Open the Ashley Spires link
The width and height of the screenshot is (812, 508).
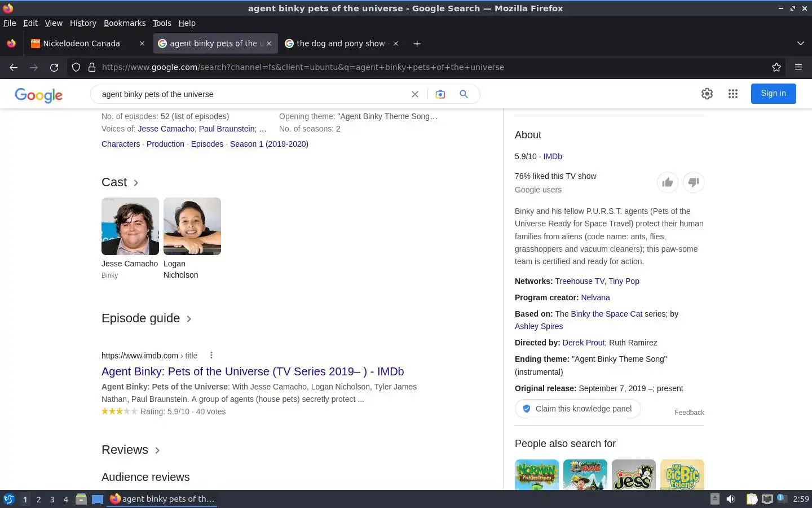[x=539, y=326]
